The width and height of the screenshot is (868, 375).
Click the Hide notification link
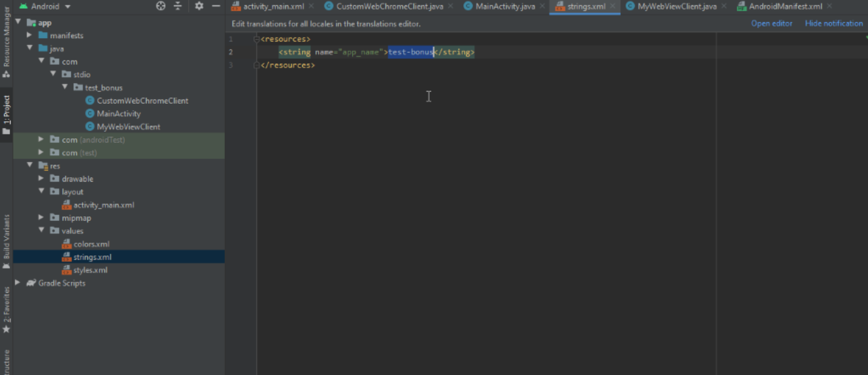[833, 23]
